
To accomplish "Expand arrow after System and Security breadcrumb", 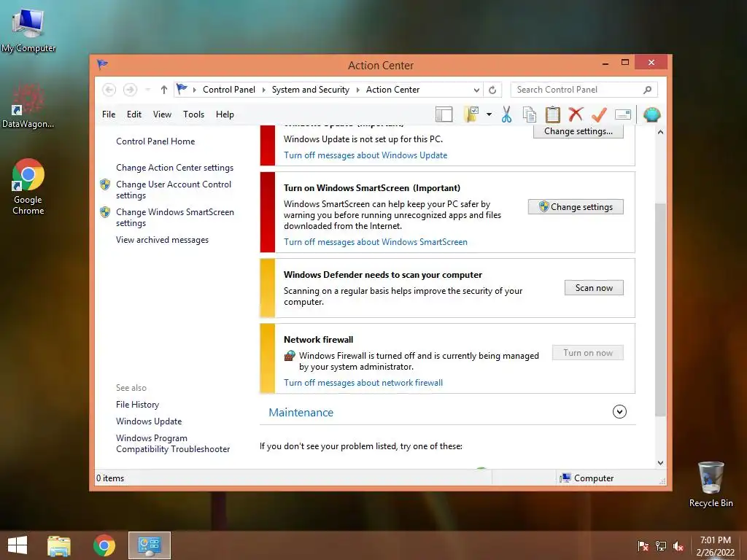I will pyautogui.click(x=357, y=90).
